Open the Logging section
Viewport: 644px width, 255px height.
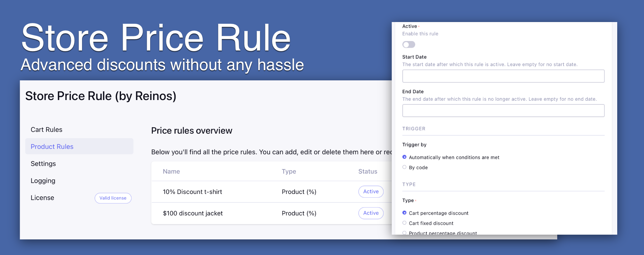click(43, 181)
